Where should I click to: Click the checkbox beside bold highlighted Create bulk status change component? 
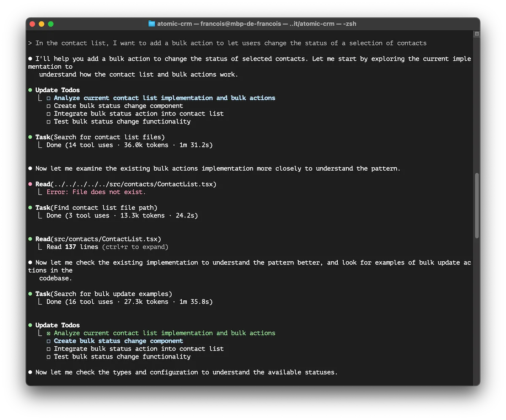(48, 341)
